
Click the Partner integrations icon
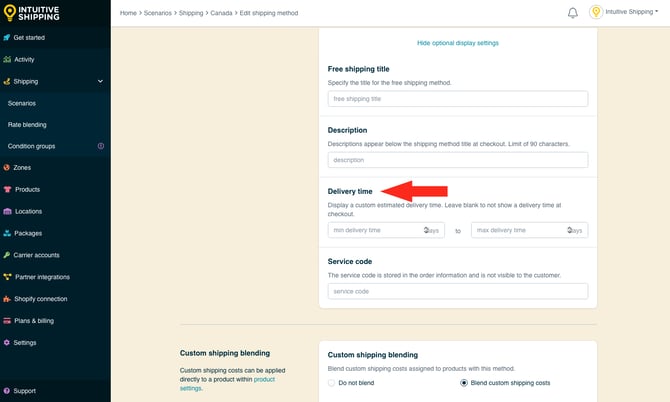(x=7, y=277)
